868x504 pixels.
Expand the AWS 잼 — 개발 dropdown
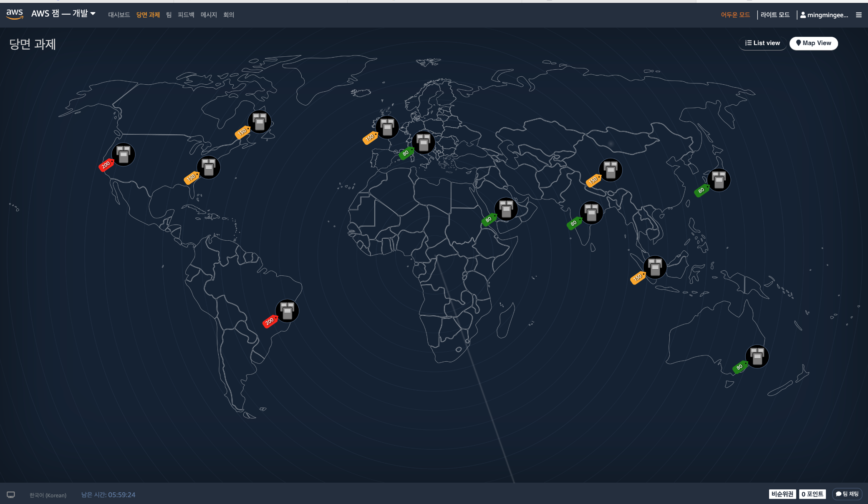63,14
